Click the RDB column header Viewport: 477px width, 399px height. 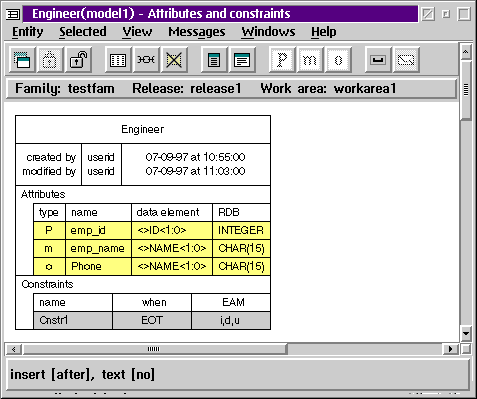click(x=241, y=213)
